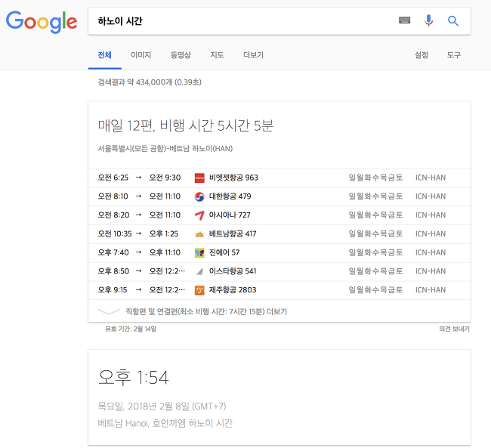Click the arrow in the 오전 6:25 row
This screenshot has height=448, width=491.
point(138,178)
